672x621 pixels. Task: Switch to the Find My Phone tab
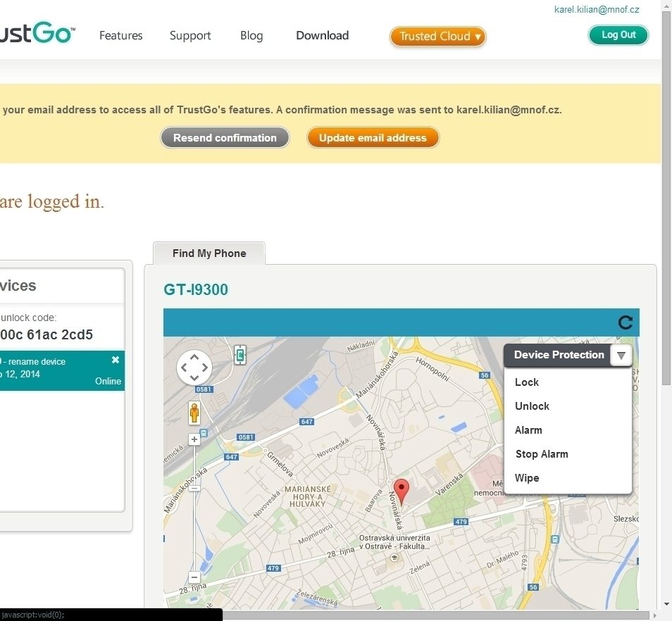(209, 253)
